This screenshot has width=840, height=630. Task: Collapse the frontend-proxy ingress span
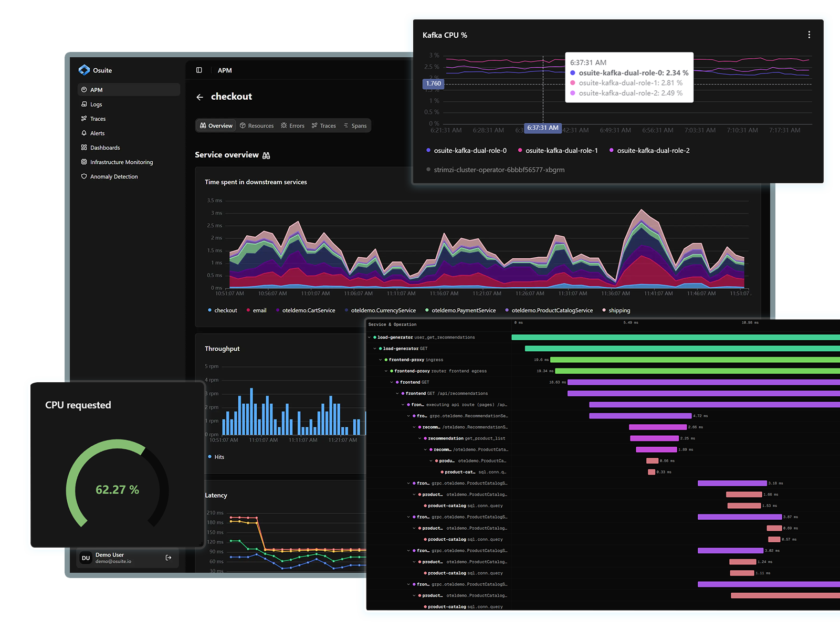pos(380,360)
